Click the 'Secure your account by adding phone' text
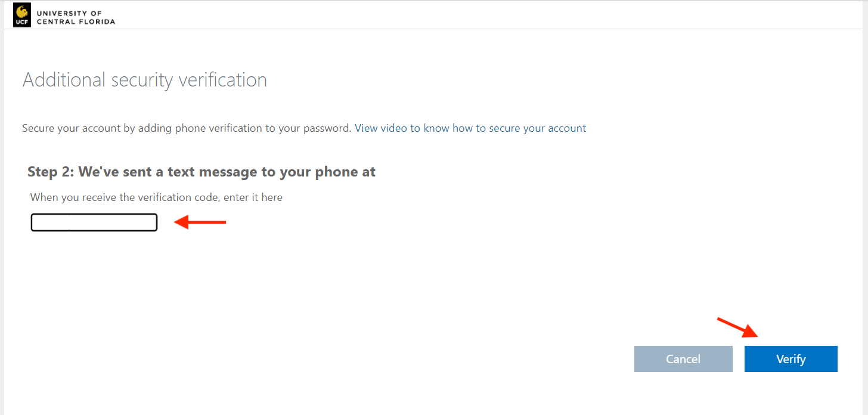The image size is (868, 415). pos(187,128)
